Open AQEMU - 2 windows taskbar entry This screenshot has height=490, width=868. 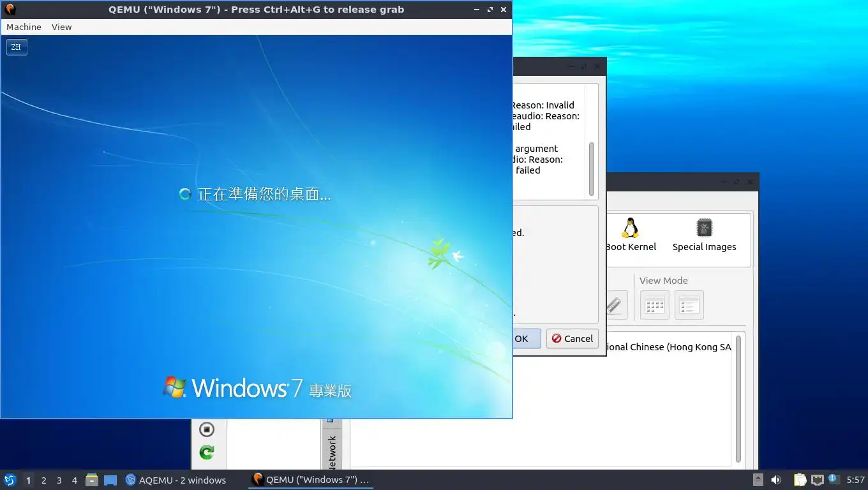176,480
